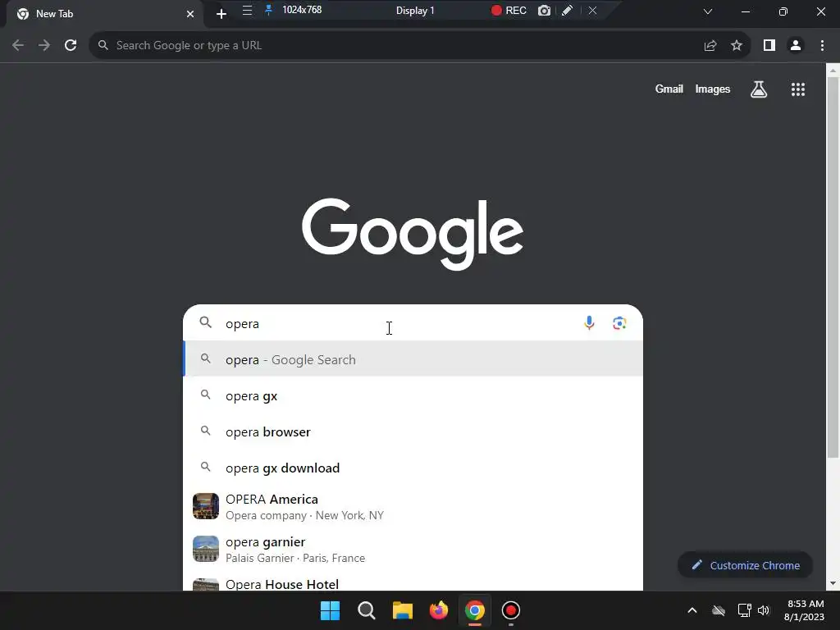Reload the page in Chrome
The height and width of the screenshot is (630, 840).
tap(71, 46)
